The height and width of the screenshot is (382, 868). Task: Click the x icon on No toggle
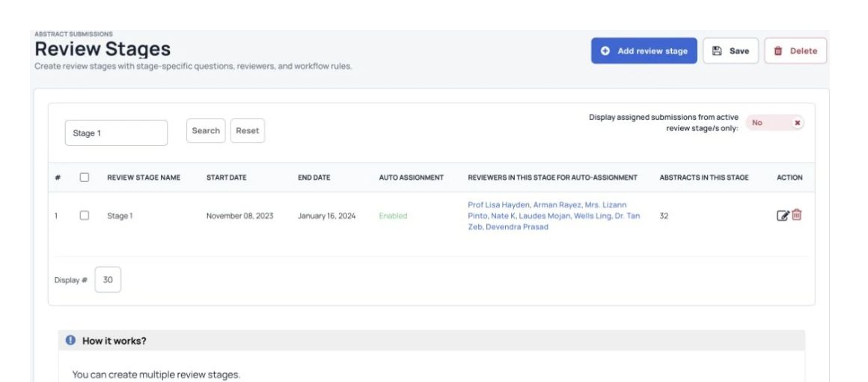(x=797, y=123)
